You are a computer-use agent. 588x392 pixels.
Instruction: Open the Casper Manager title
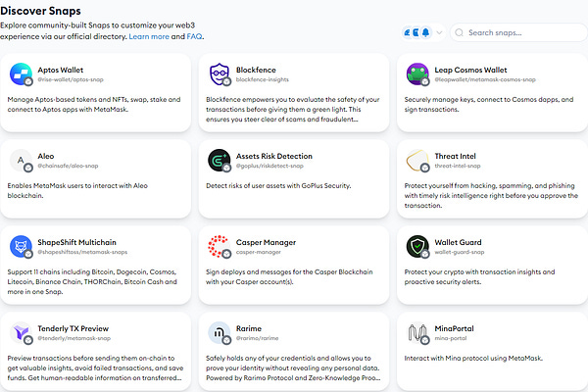coord(266,242)
